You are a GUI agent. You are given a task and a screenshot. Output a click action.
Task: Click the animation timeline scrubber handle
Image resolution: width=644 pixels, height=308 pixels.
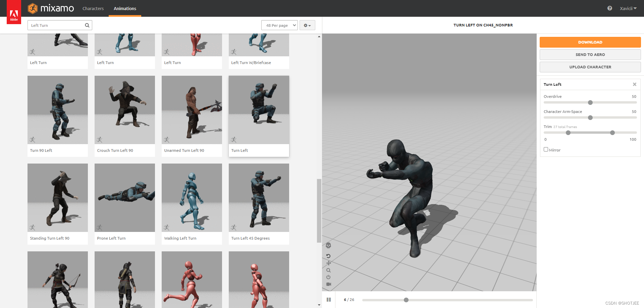[406, 300]
